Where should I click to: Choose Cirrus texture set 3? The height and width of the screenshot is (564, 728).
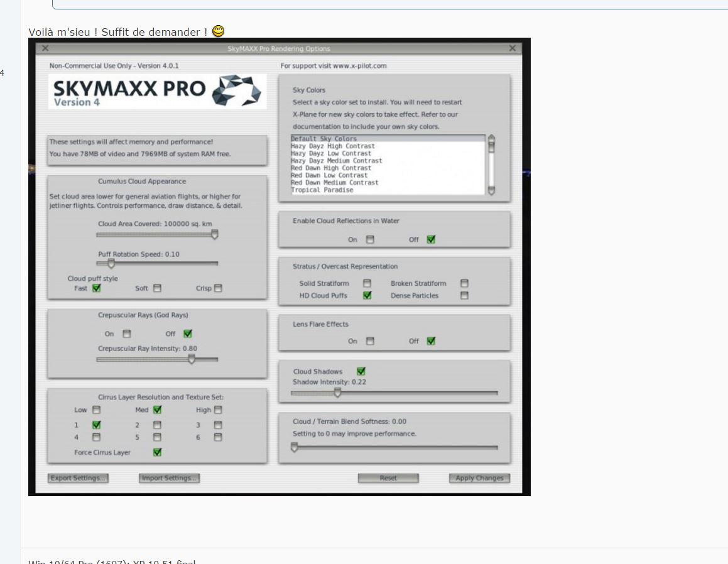tap(218, 425)
